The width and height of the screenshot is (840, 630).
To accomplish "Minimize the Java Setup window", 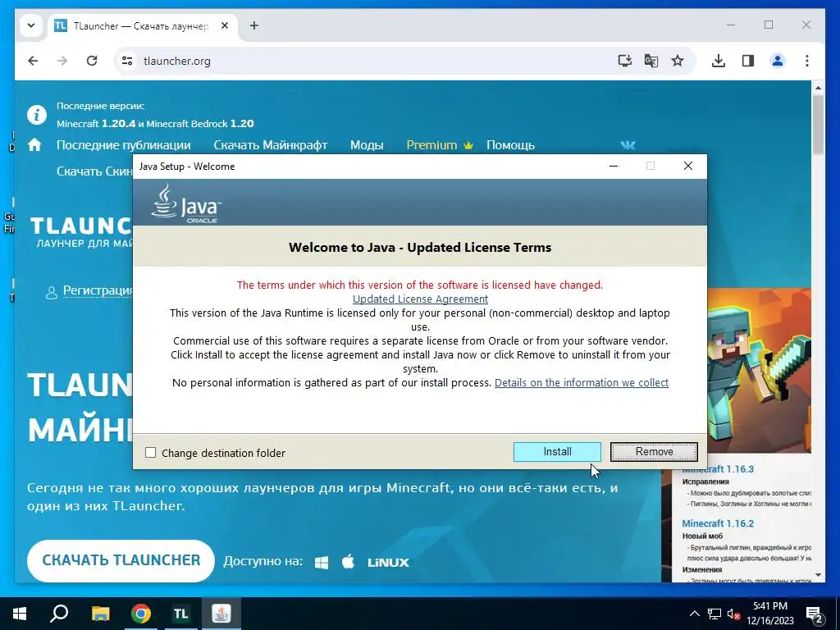I will (x=614, y=166).
